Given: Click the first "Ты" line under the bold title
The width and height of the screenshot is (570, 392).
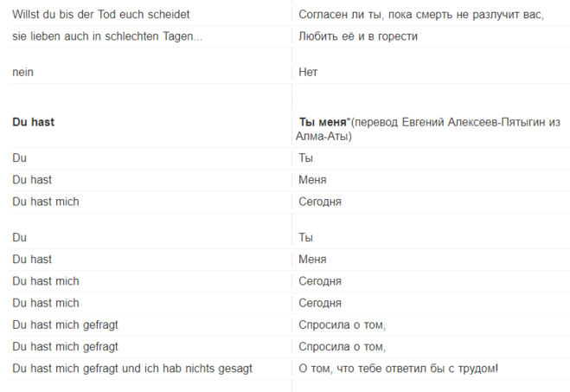Looking at the screenshot, I should pos(305,158).
